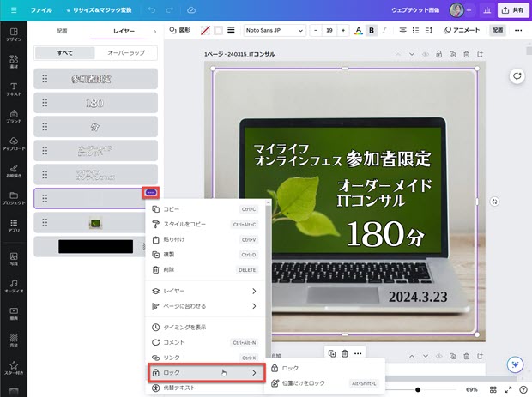This screenshot has height=397, width=532.
Task: Expand the レイヤー submenu in context menu
Action: [206, 291]
